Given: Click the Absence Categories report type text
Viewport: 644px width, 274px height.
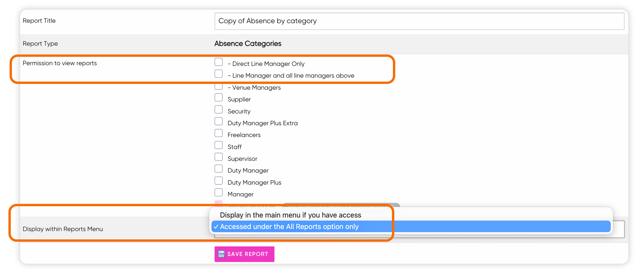Looking at the screenshot, I should pos(248,43).
